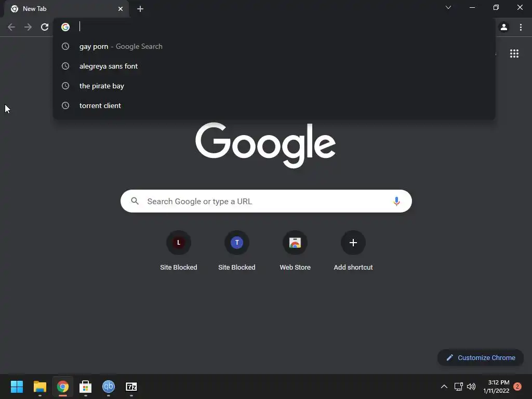Click the history clock icon beside 'alegreya sans font'
Screen dimensions: 532x399
click(x=65, y=66)
